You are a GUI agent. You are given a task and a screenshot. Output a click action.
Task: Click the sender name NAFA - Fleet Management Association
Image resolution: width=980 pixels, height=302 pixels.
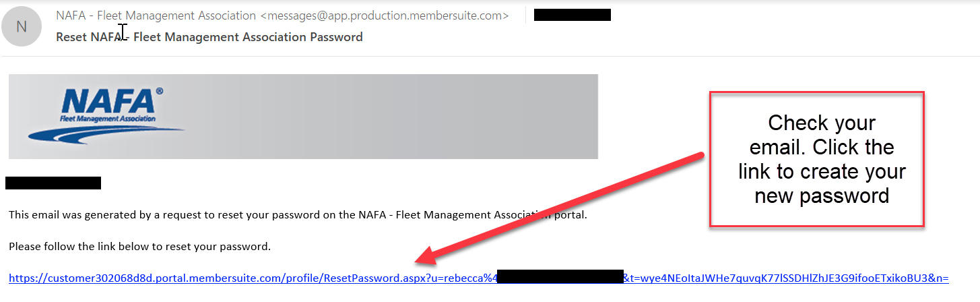tap(156, 16)
